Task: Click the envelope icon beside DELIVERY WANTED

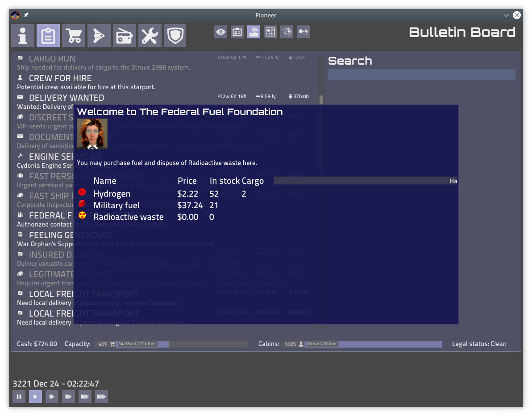Action: [x=21, y=97]
